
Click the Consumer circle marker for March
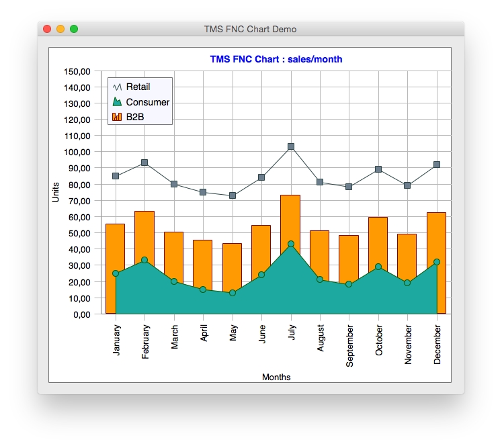pyautogui.click(x=174, y=281)
